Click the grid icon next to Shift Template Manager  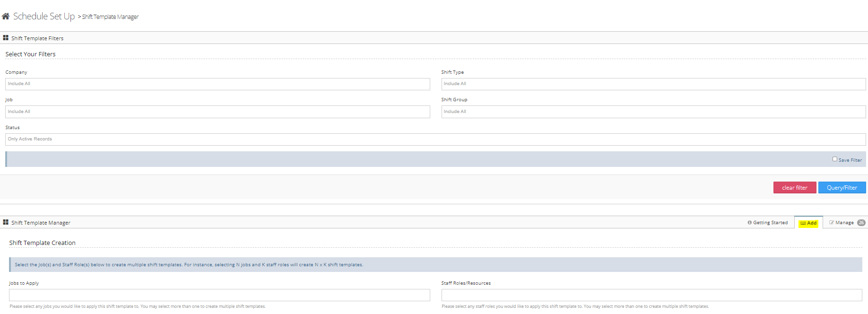[x=6, y=222]
